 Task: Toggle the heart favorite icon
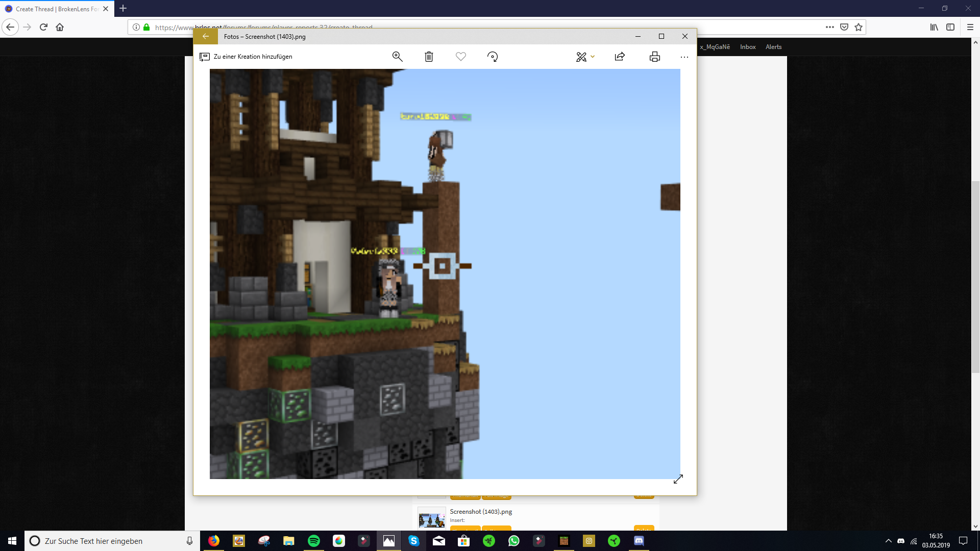[461, 57]
